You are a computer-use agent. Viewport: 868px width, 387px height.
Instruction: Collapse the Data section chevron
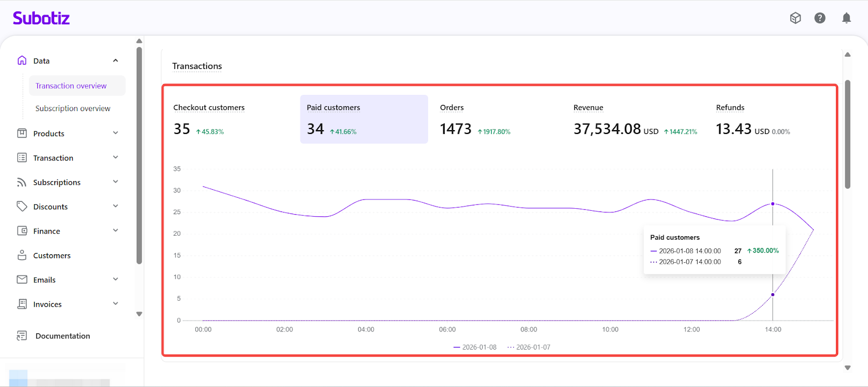coord(116,61)
